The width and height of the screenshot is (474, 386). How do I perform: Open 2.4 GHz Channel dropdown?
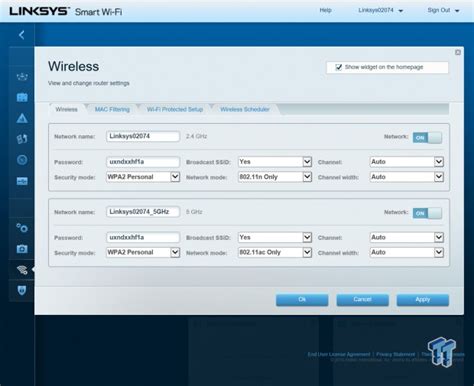[x=407, y=162]
